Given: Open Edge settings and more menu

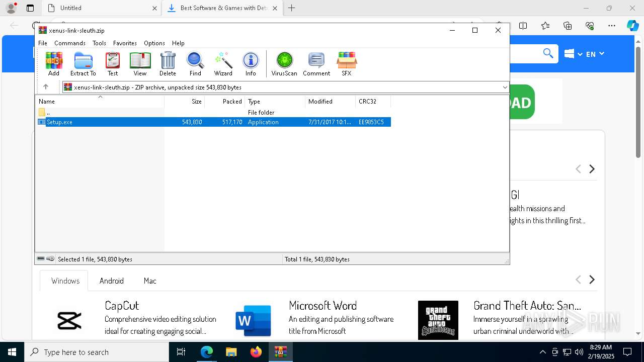Looking at the screenshot, I should (x=612, y=26).
